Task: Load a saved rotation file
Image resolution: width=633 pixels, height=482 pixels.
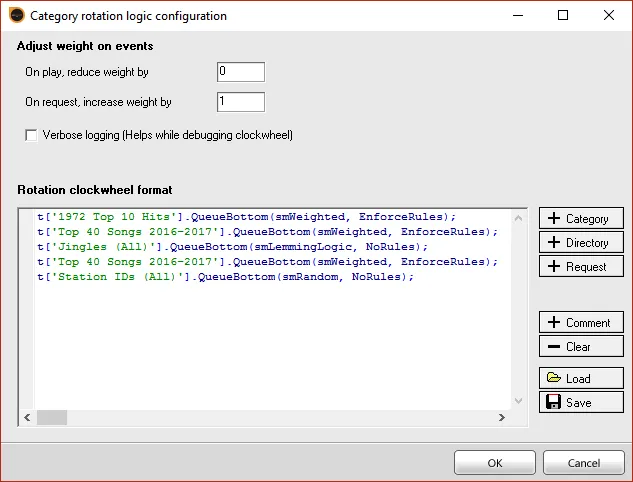Action: click(x=581, y=378)
